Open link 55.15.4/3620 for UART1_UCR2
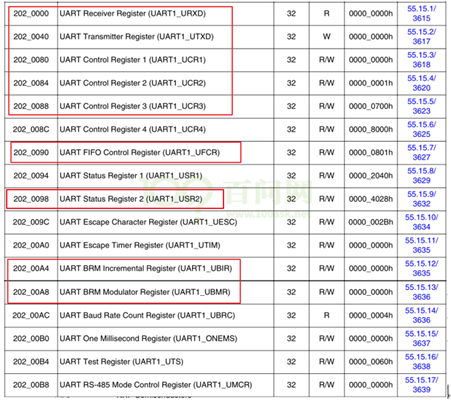The image size is (451, 400). pyautogui.click(x=421, y=83)
